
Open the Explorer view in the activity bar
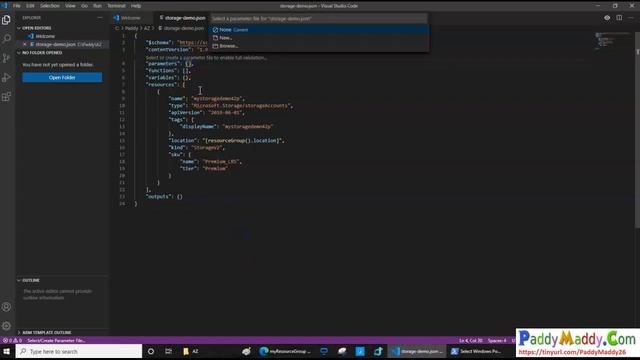[x=7, y=20]
